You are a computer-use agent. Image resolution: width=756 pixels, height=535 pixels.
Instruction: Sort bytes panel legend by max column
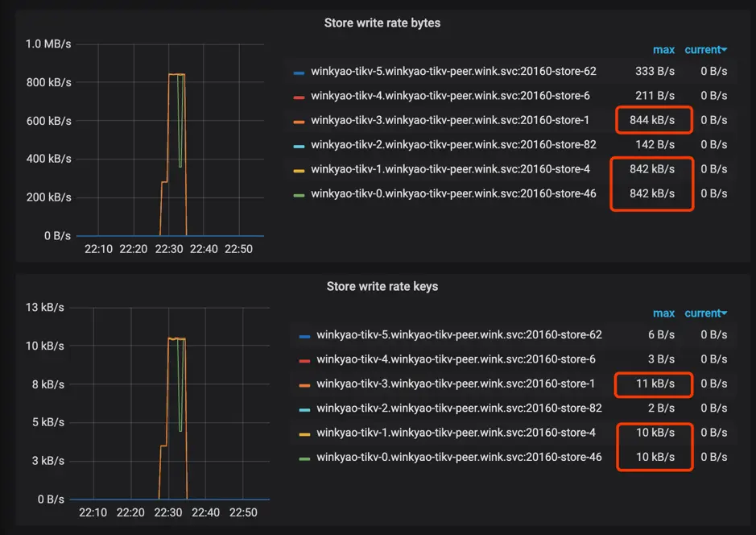[x=663, y=50]
